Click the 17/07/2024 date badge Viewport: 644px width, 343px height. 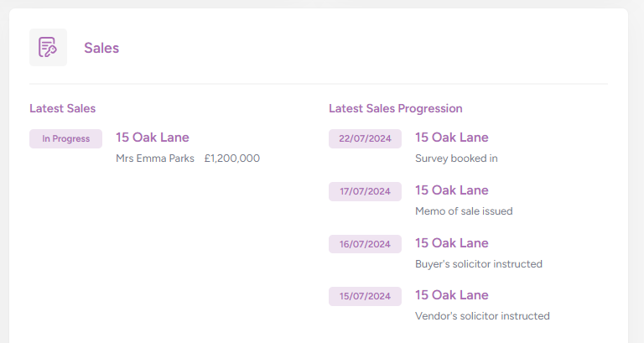click(365, 191)
